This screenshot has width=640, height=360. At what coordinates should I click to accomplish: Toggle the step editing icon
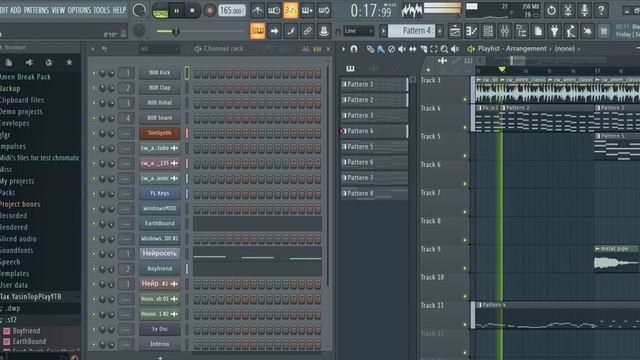[x=291, y=31]
